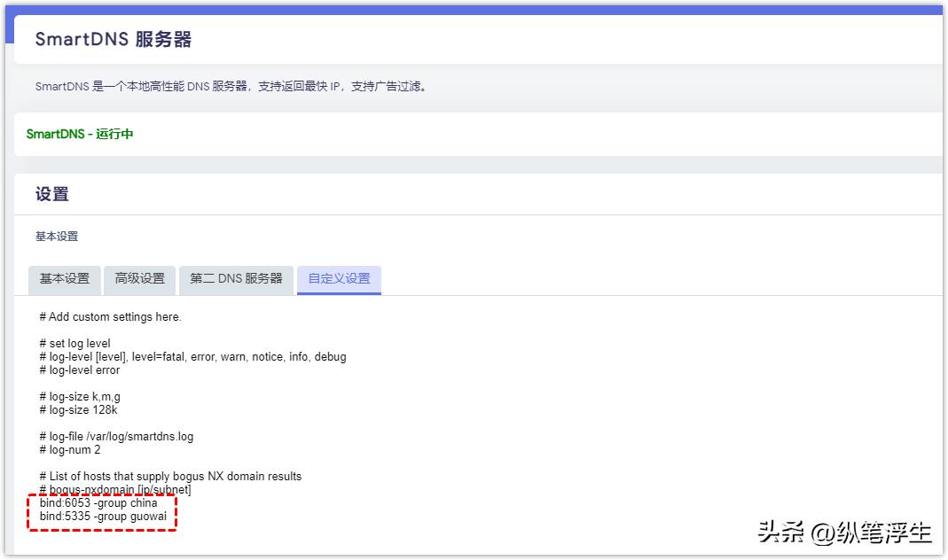The width and height of the screenshot is (948, 560).
Task: Click the log-num 2 comment line
Action: (x=67, y=449)
